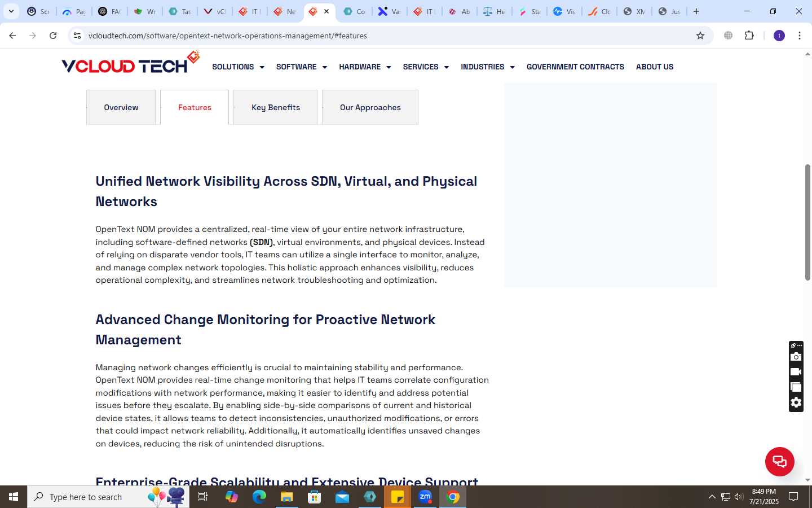Image resolution: width=812 pixels, height=508 pixels.
Task: Expand the SOFTWARE dropdown menu
Action: pyautogui.click(x=302, y=67)
